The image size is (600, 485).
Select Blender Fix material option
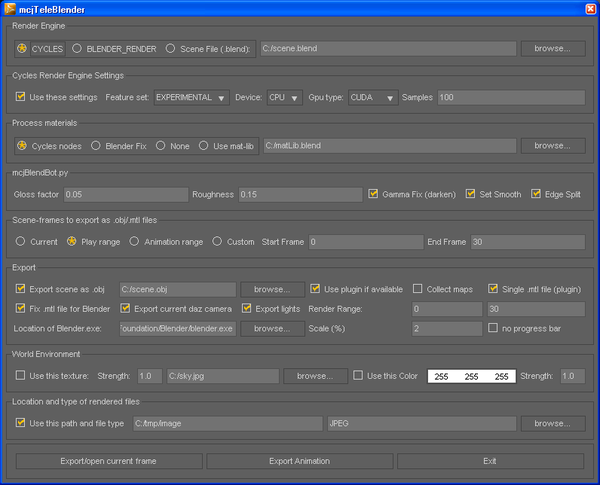point(96,146)
